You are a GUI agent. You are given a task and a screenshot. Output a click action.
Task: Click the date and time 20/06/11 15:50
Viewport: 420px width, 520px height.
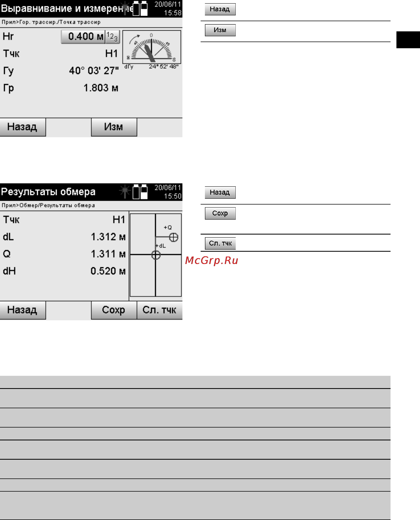168,192
